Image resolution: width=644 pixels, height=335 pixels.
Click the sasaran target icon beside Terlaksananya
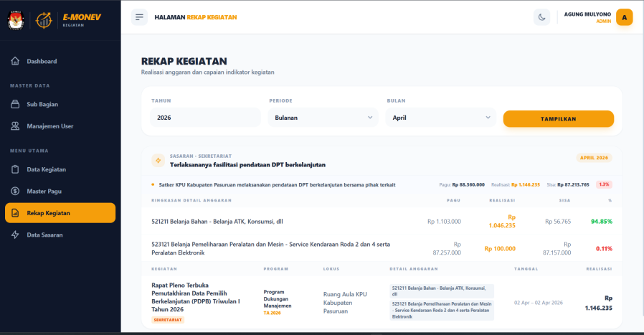click(158, 161)
